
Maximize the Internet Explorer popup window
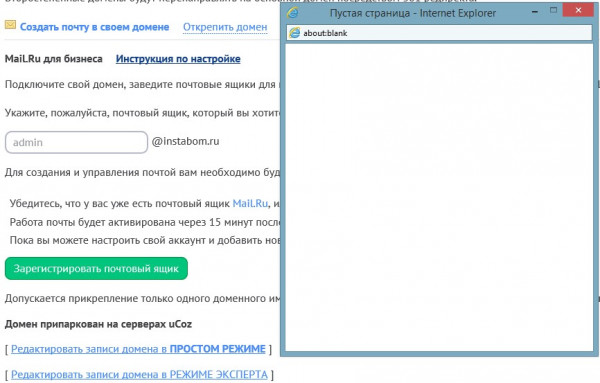pos(553,11)
